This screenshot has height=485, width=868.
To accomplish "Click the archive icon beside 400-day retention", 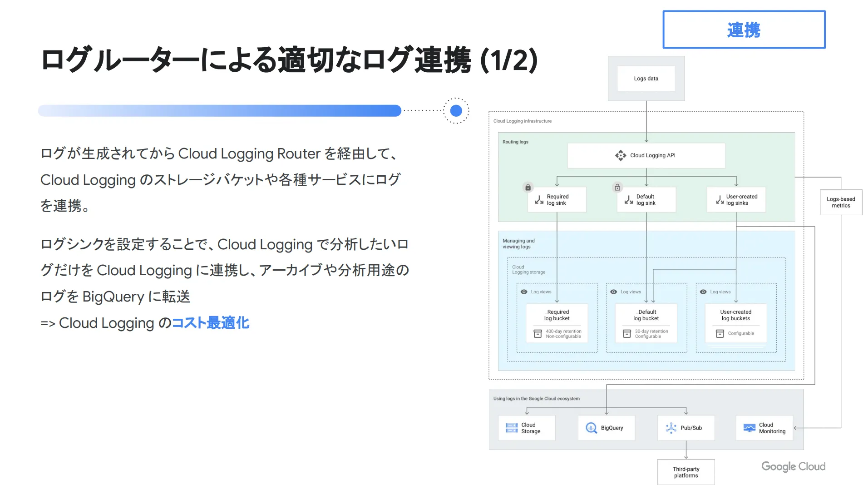I will [538, 334].
